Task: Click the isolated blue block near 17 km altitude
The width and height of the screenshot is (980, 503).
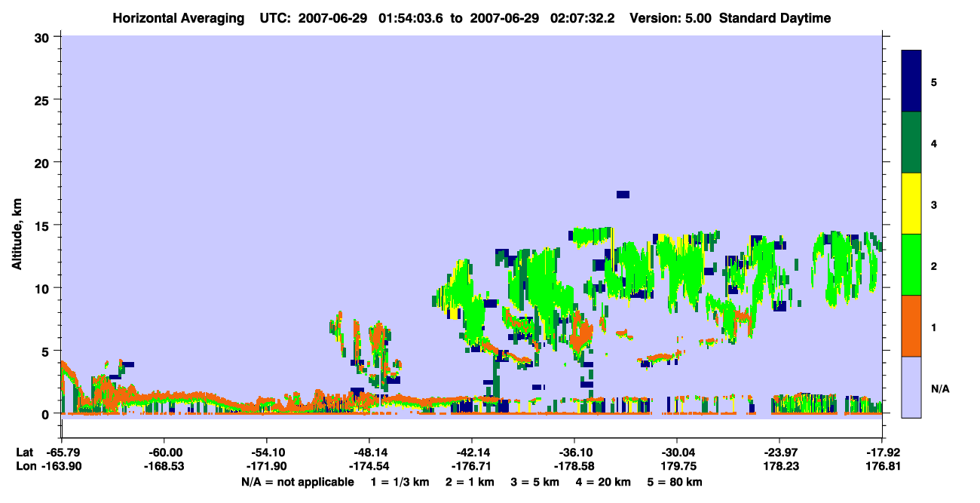Action: click(x=623, y=195)
